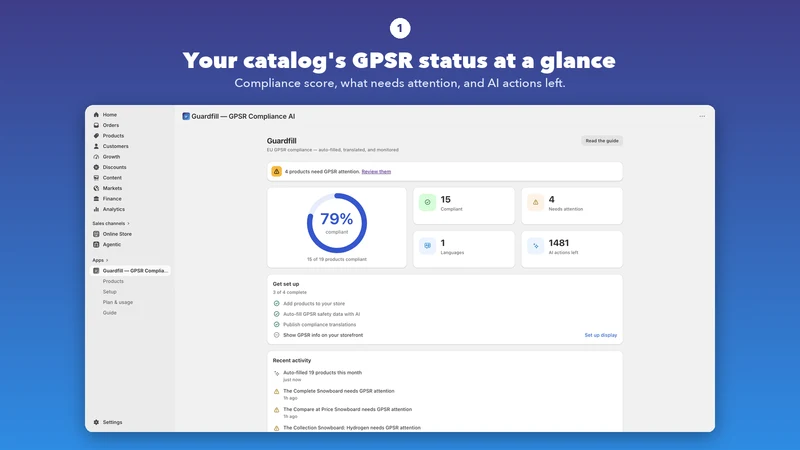Viewport: 800px width, 450px height.
Task: Click the Markets globe icon
Action: coord(96,188)
